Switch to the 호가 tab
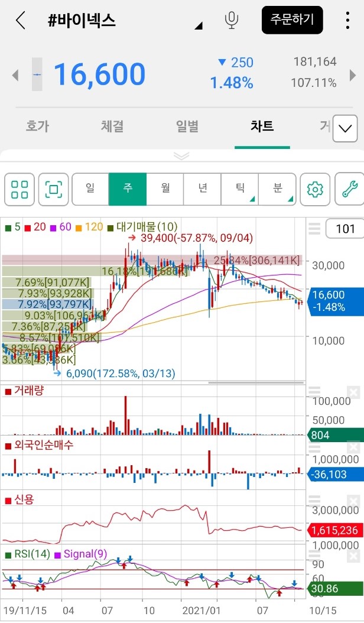 37,126
